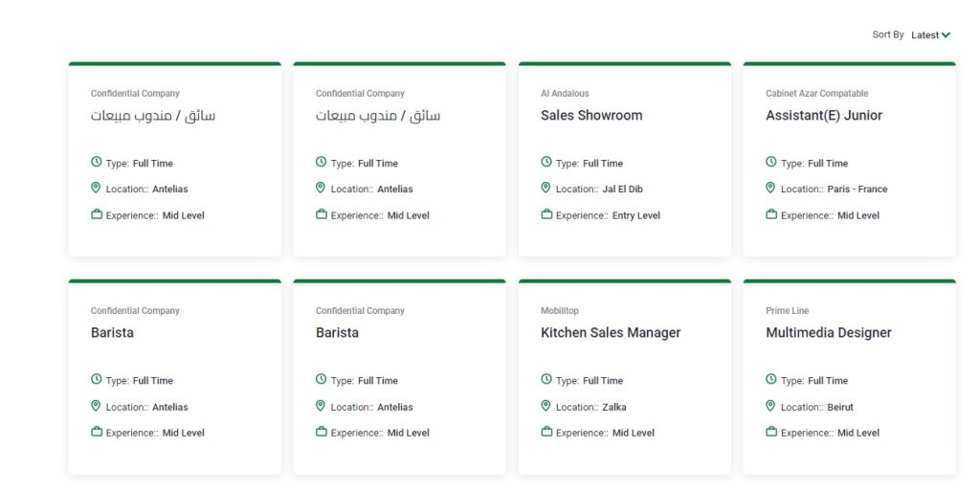Click the Al Andalous company name
Viewport: 980px width, 492px height.
click(x=565, y=94)
